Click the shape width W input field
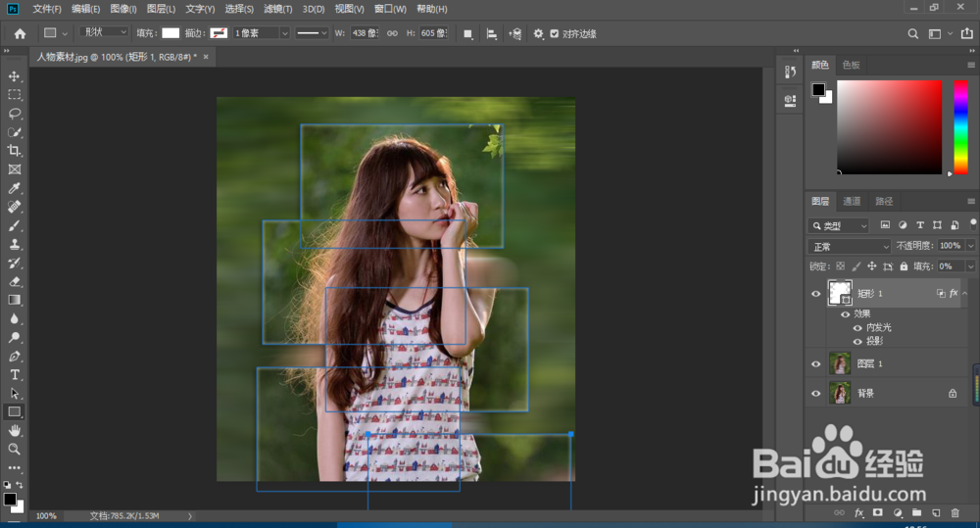The height and width of the screenshot is (528, 980). coord(365,33)
